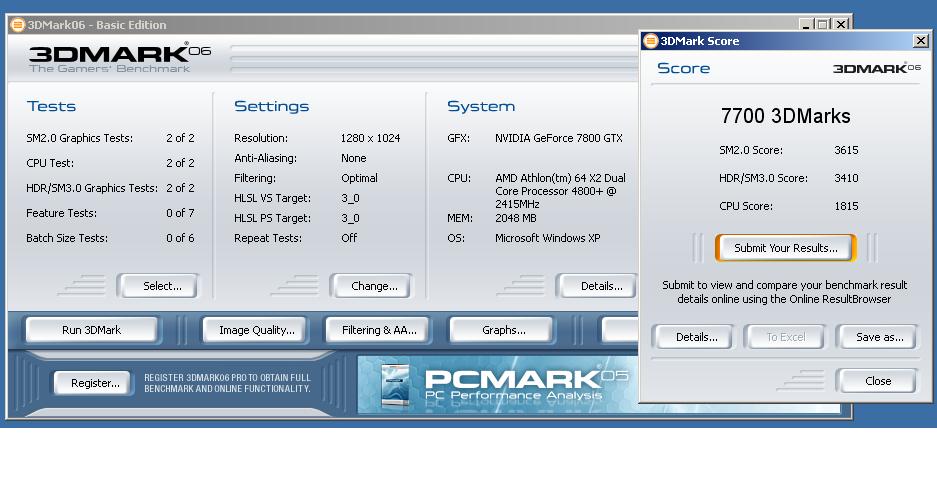Click the 3DMark06 title bar icon
The height and width of the screenshot is (482, 937).
point(18,25)
